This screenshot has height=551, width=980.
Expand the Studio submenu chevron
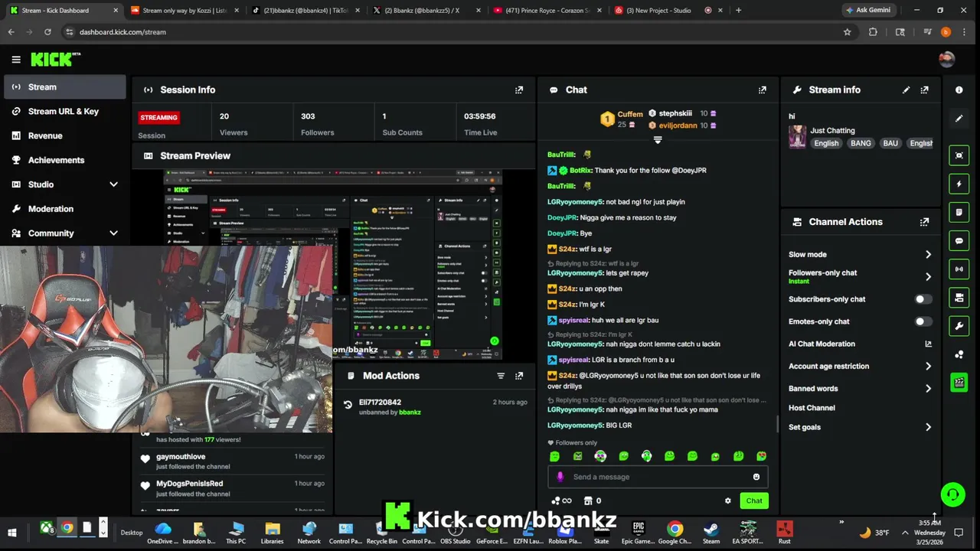coord(113,184)
